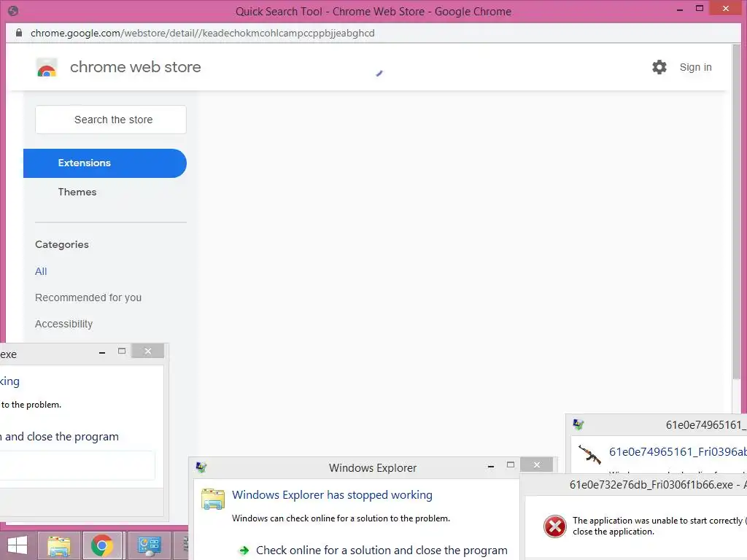
Task: Click the Chrome page vertical scrollbar
Action: tap(737, 212)
